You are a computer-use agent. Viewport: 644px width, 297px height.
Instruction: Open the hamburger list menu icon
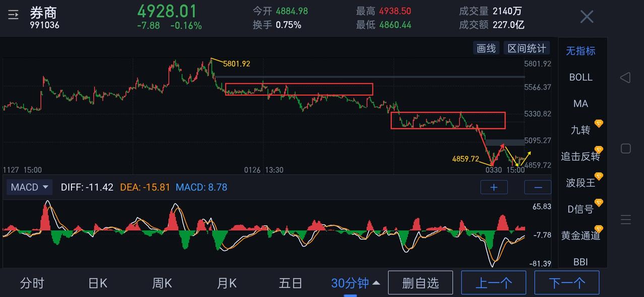(13, 15)
